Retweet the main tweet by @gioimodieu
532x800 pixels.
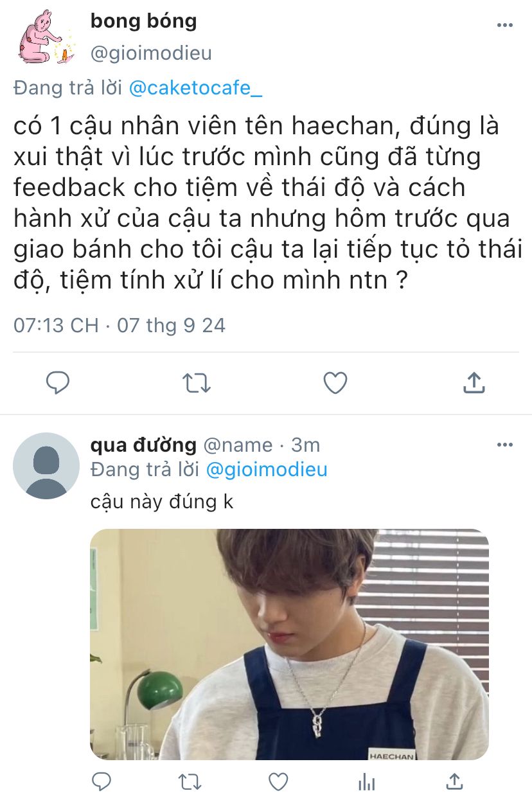pos(197,383)
